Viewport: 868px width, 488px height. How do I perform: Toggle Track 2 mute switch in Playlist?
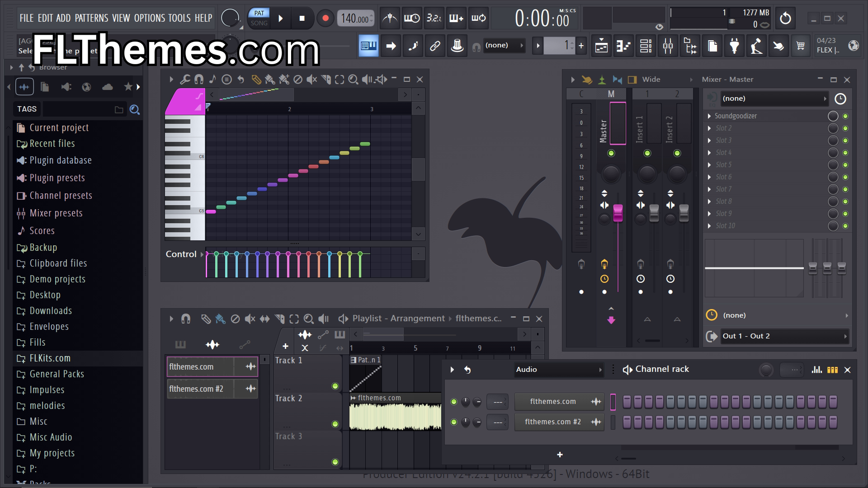click(x=335, y=424)
